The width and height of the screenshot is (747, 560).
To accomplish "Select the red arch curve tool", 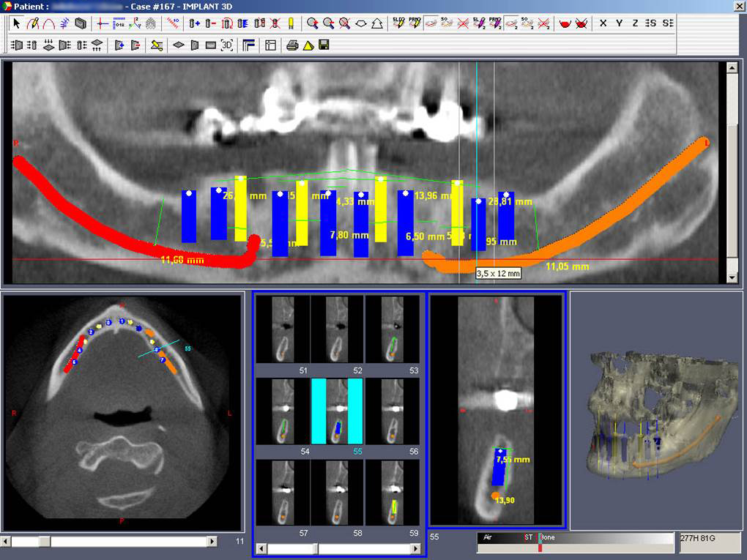I will 48,23.
